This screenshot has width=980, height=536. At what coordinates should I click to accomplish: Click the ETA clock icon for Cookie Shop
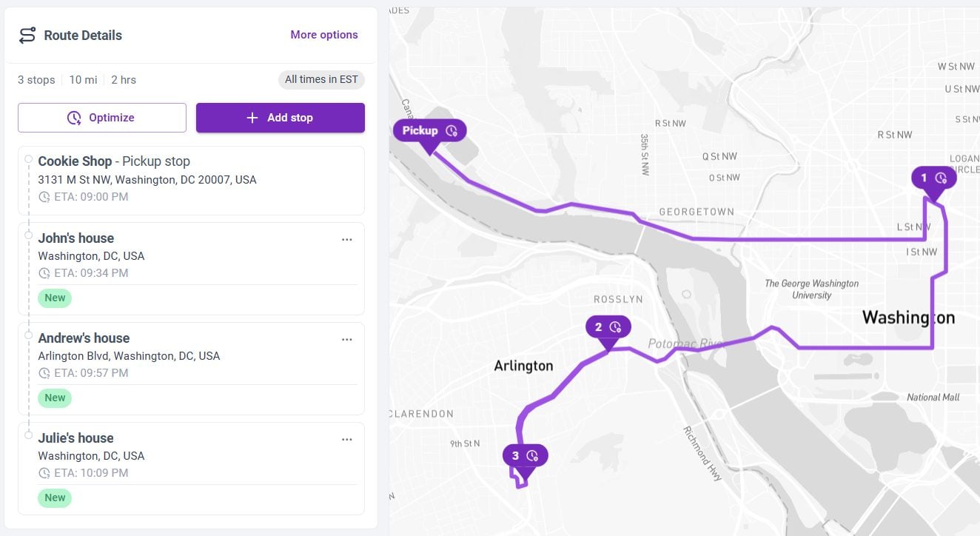tap(44, 197)
